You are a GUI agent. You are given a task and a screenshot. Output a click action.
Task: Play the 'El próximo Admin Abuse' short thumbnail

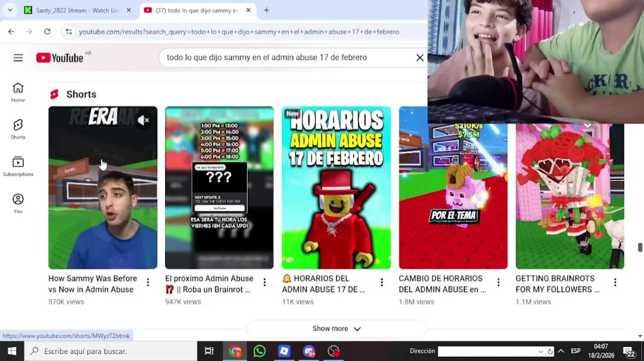click(x=219, y=188)
